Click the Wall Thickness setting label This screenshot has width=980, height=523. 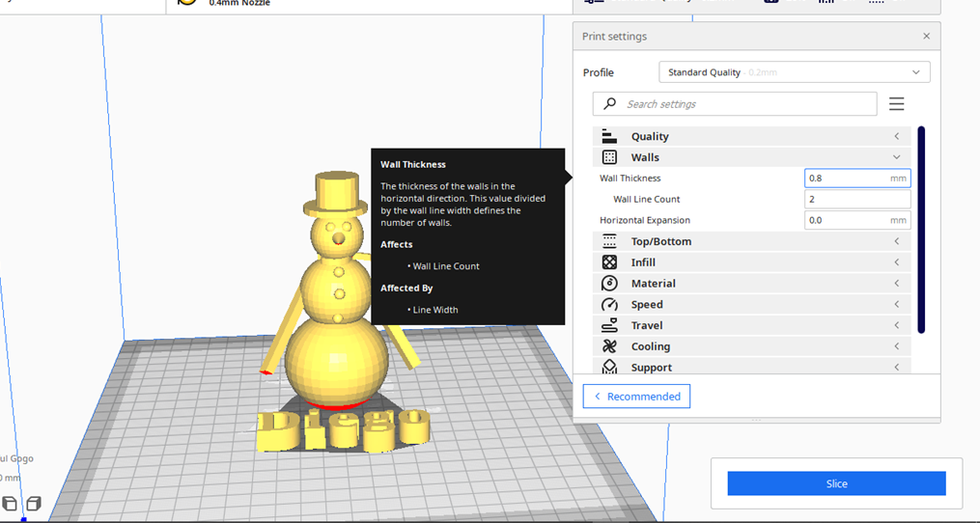(630, 179)
